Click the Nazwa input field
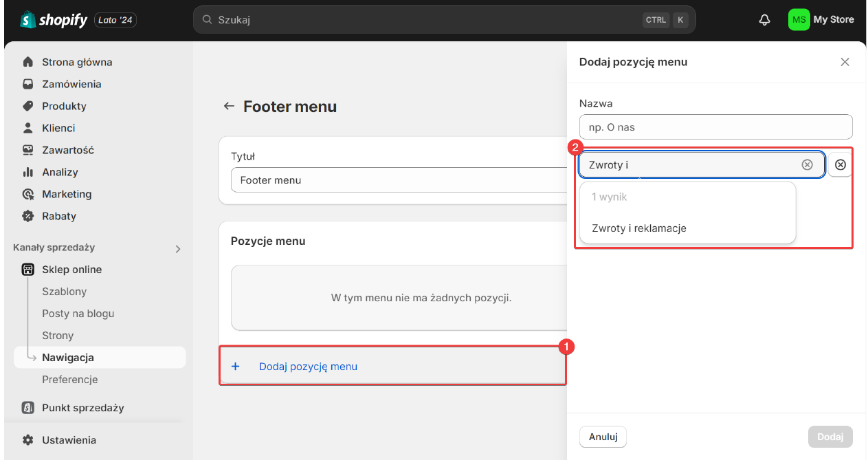Screen dimensions: 868x467 tap(716, 127)
